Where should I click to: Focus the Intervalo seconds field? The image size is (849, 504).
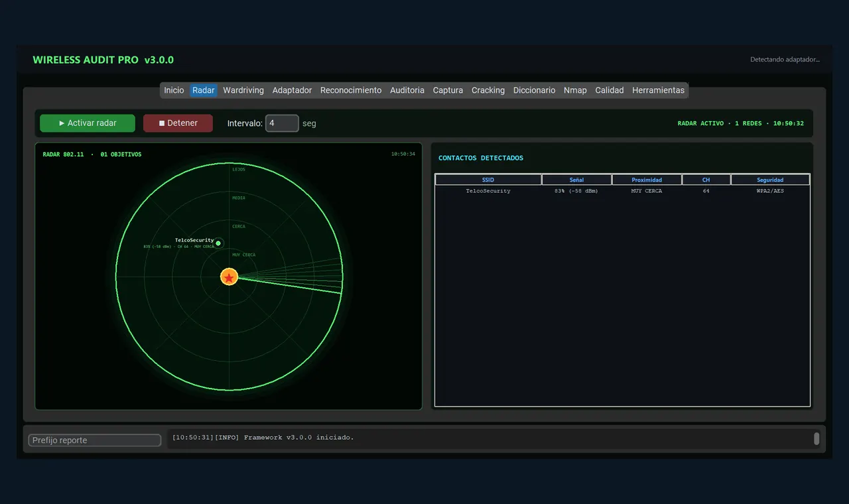click(x=282, y=123)
